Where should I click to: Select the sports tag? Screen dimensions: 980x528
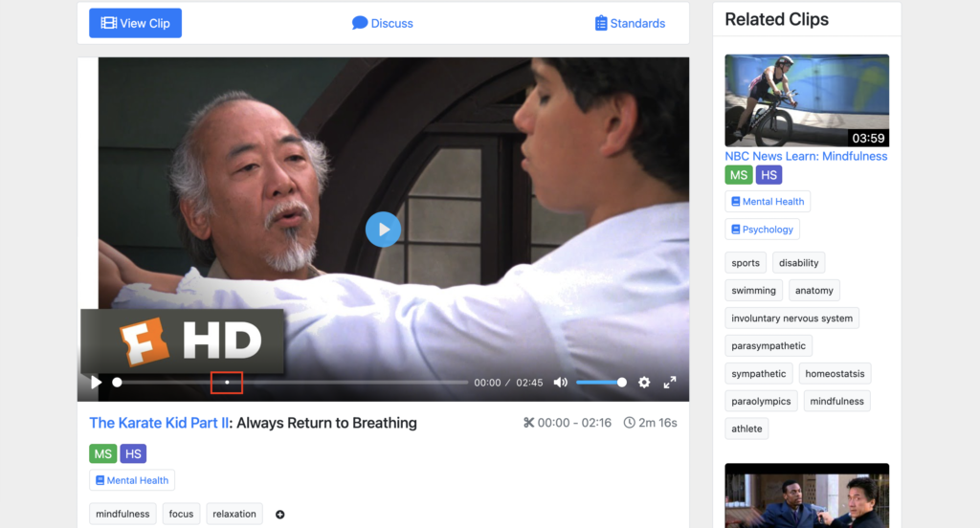point(746,263)
